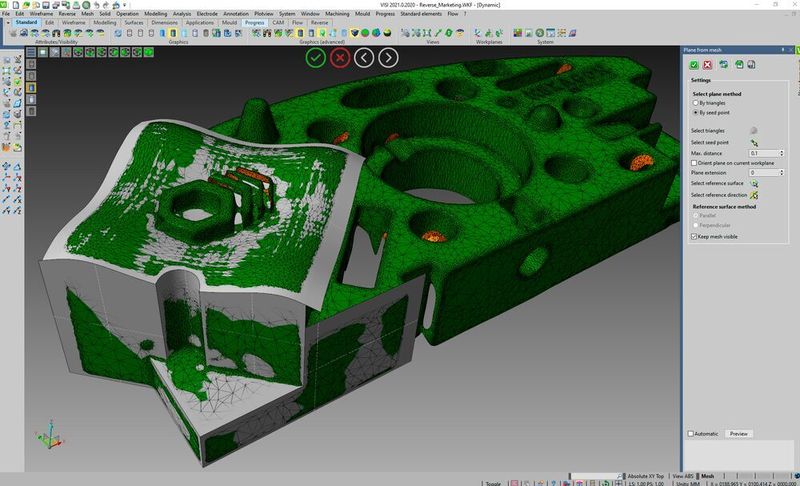Viewport: 800px width, 486px height.
Task: Open the Plotview menu
Action: click(264, 14)
